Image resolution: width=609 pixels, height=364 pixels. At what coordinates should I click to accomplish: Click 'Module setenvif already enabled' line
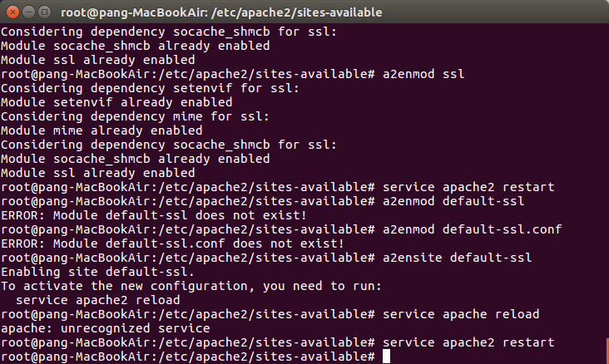tap(116, 102)
